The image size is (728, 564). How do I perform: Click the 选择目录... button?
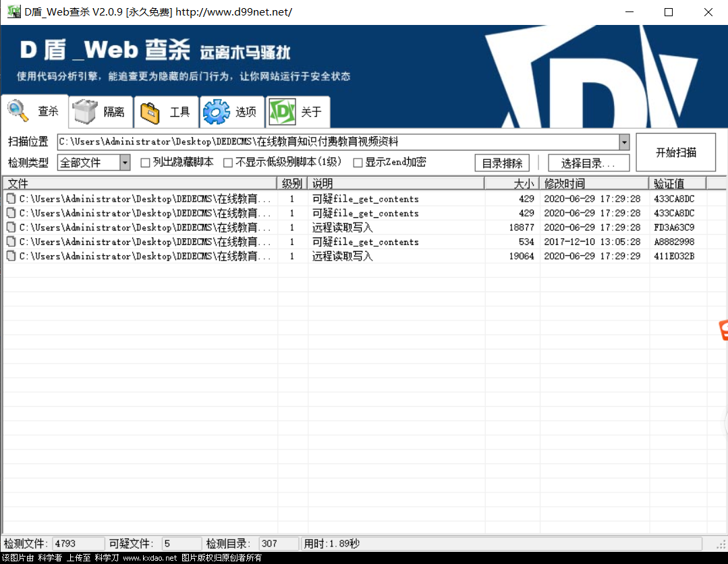(x=589, y=163)
